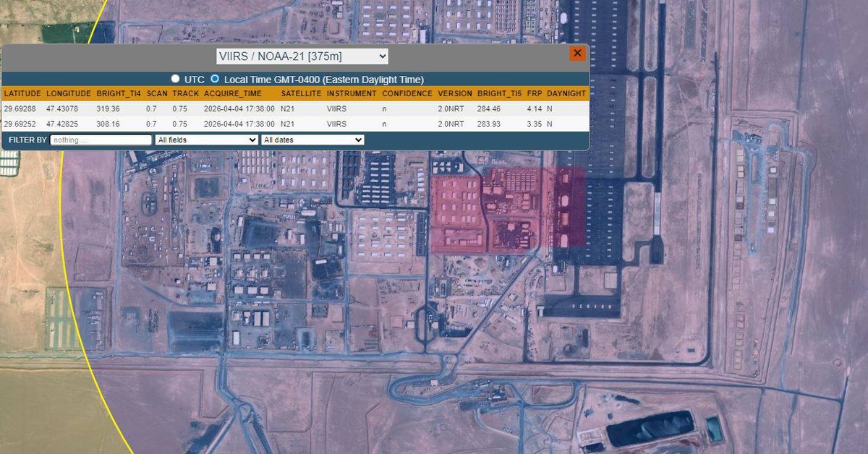
Task: Click the SATELLITE column header
Action: (x=301, y=93)
